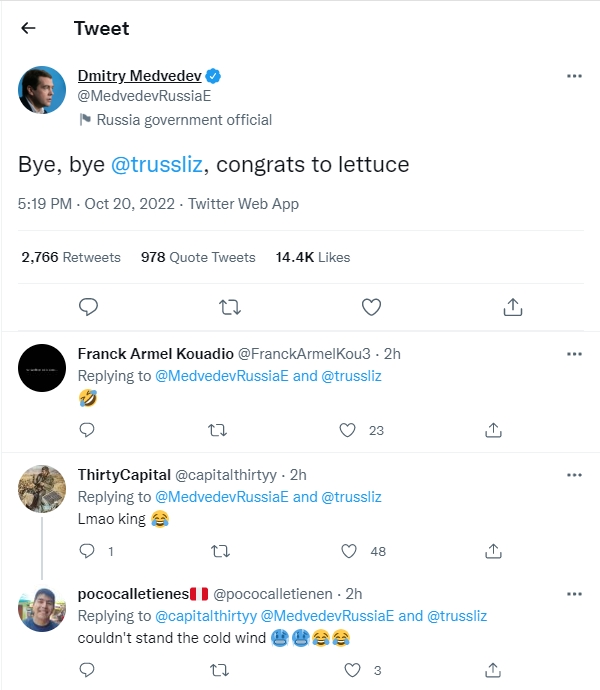This screenshot has width=600, height=690.
Task: Retweet the main Medvedev tweet
Action: click(229, 306)
